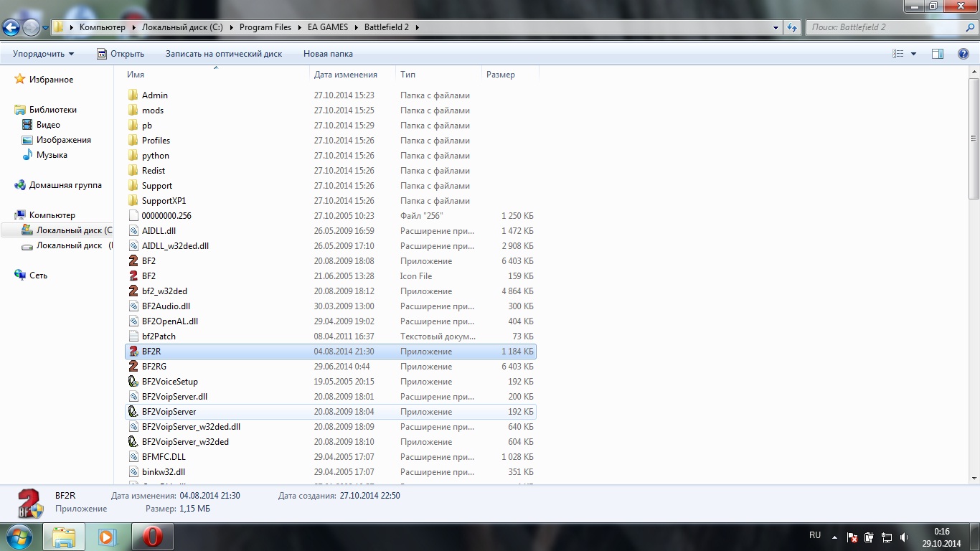980x551 pixels.
Task: Select the BF2VoipServer application icon
Action: [133, 412]
